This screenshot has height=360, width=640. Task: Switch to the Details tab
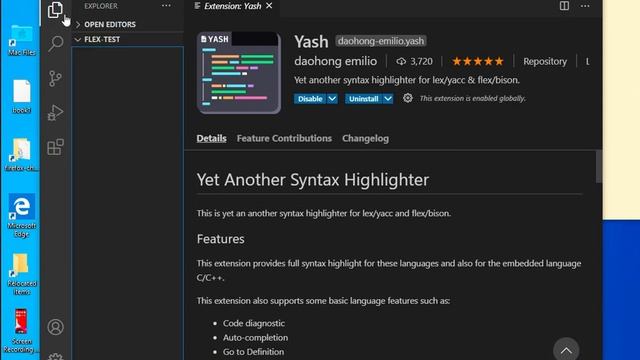pos(211,138)
